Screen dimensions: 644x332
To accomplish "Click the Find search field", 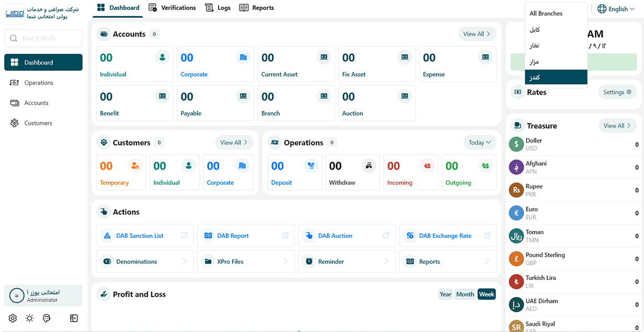I will (x=43, y=39).
